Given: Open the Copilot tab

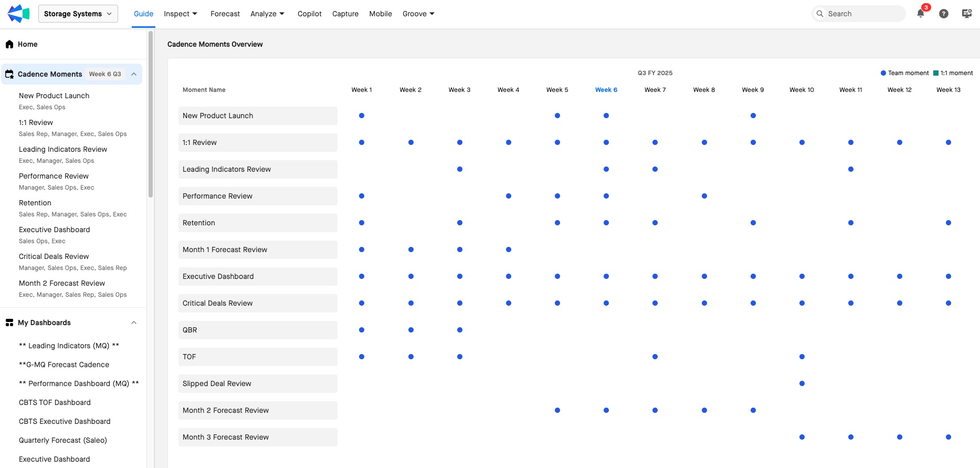Looking at the screenshot, I should (x=309, y=14).
